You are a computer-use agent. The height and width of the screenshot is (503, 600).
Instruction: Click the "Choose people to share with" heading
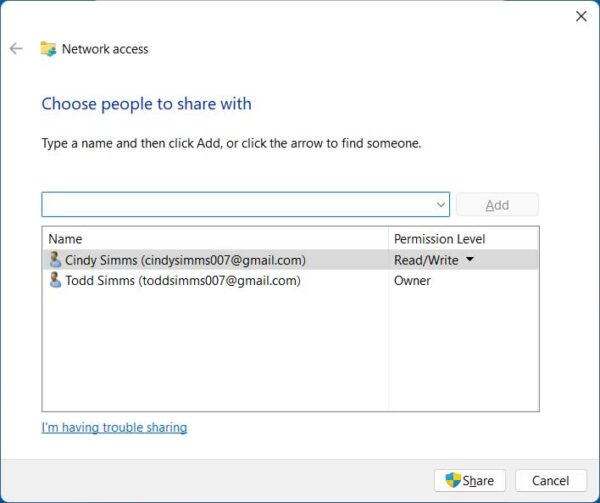click(x=146, y=104)
